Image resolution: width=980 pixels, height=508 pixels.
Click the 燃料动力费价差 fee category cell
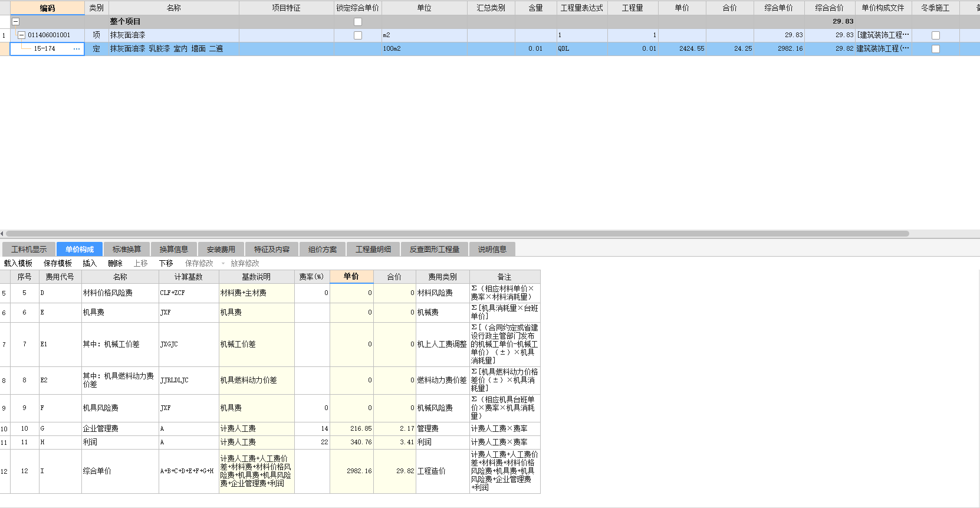click(442, 381)
